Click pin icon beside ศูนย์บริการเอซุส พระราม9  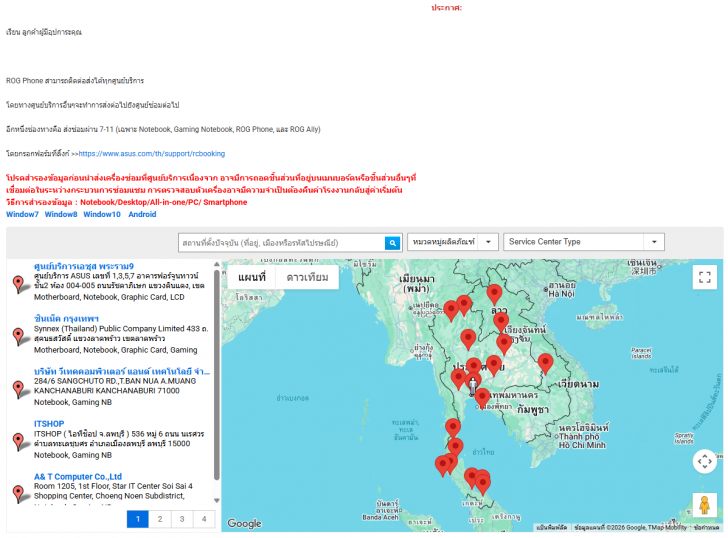tap(19, 284)
